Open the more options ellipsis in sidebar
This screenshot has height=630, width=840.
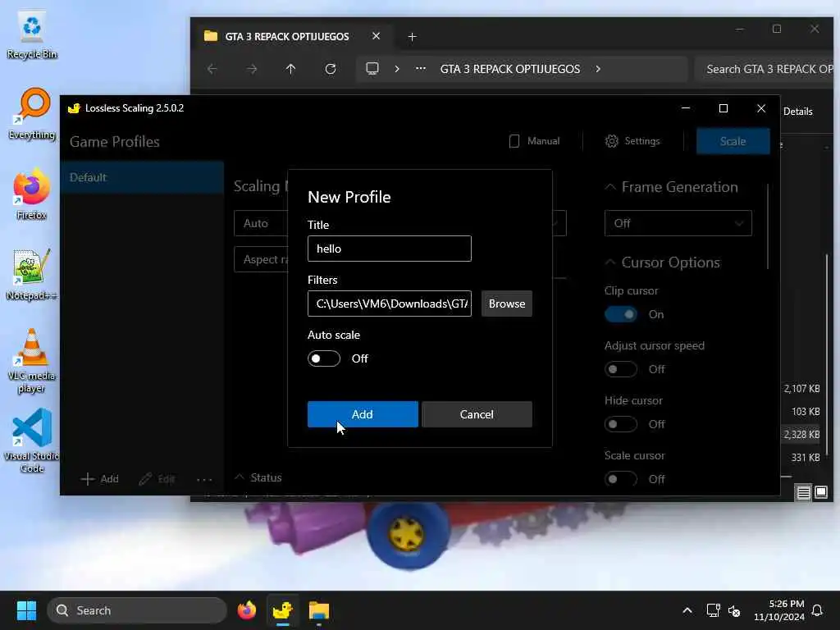click(x=204, y=479)
